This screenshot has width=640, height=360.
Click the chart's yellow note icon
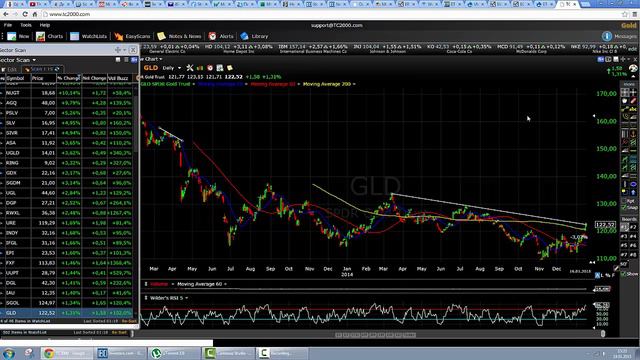click(x=230, y=68)
